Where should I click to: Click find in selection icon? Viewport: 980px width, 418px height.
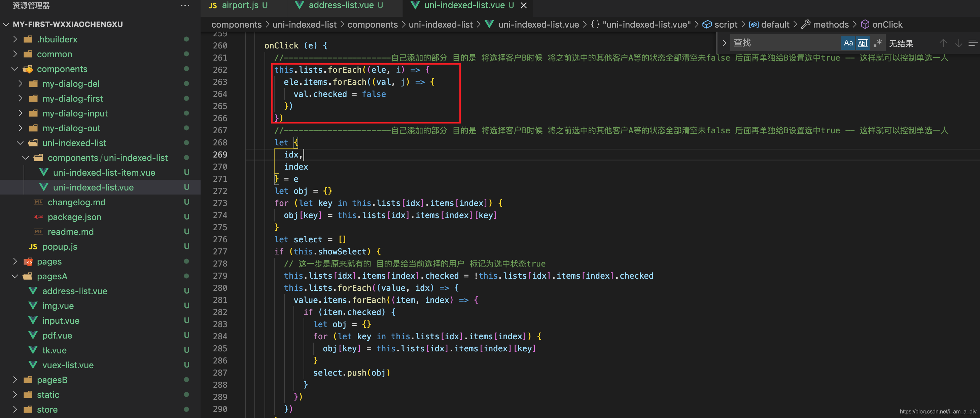[x=973, y=43]
